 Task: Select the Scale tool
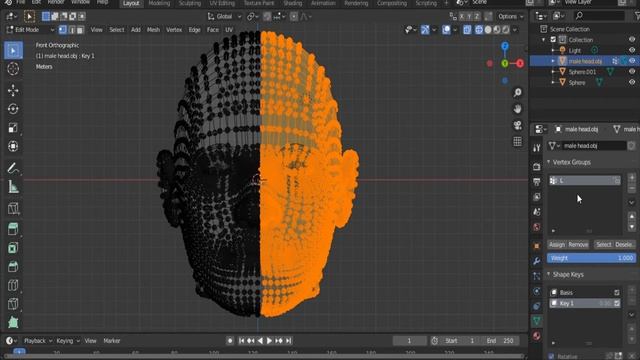coord(13,128)
